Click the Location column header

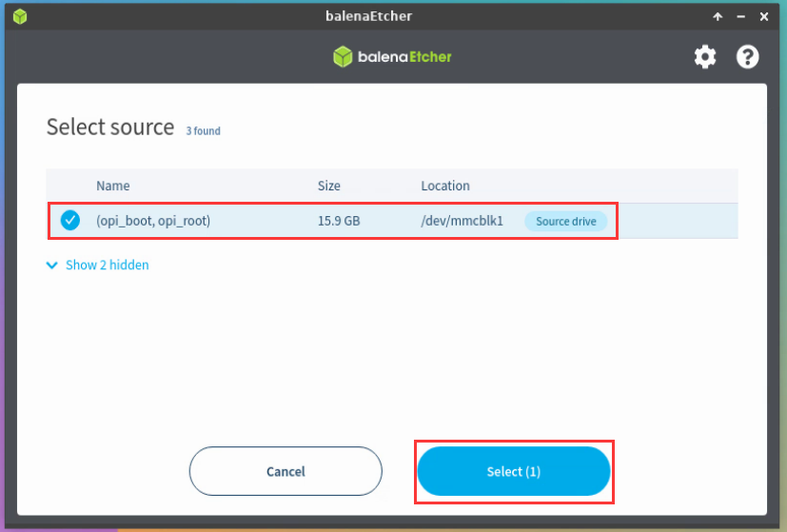(445, 186)
